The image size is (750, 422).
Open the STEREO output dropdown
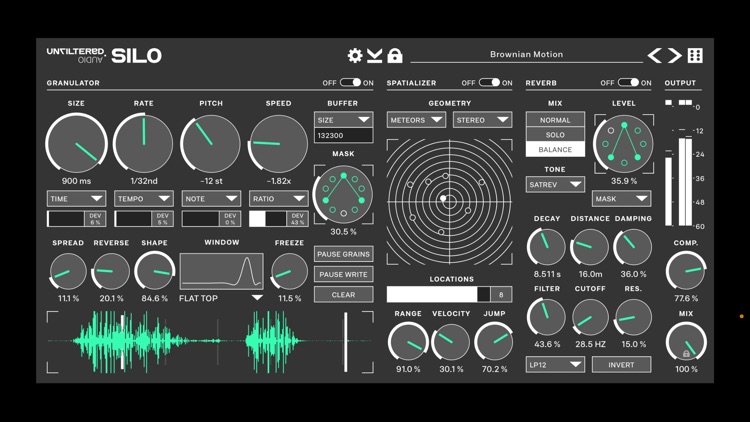[482, 120]
